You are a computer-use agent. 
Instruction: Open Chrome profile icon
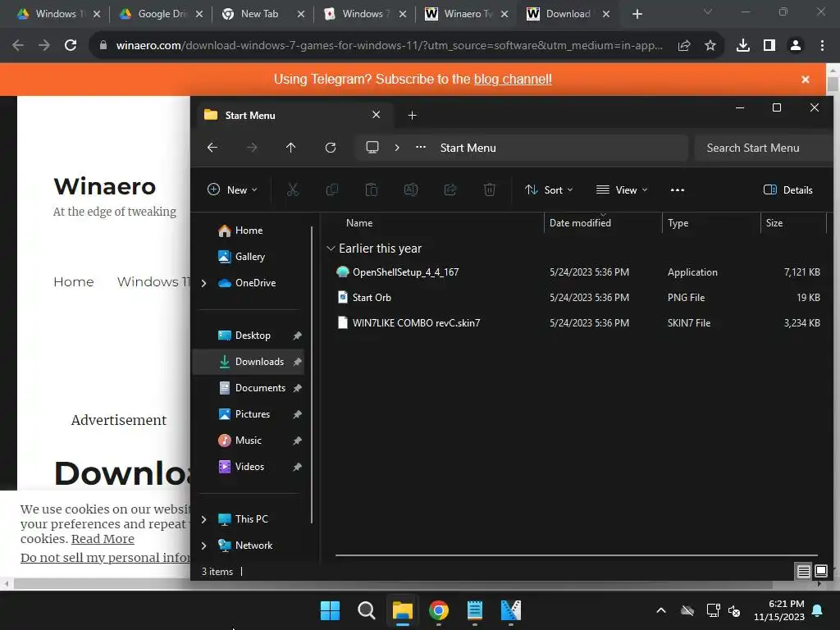(796, 46)
